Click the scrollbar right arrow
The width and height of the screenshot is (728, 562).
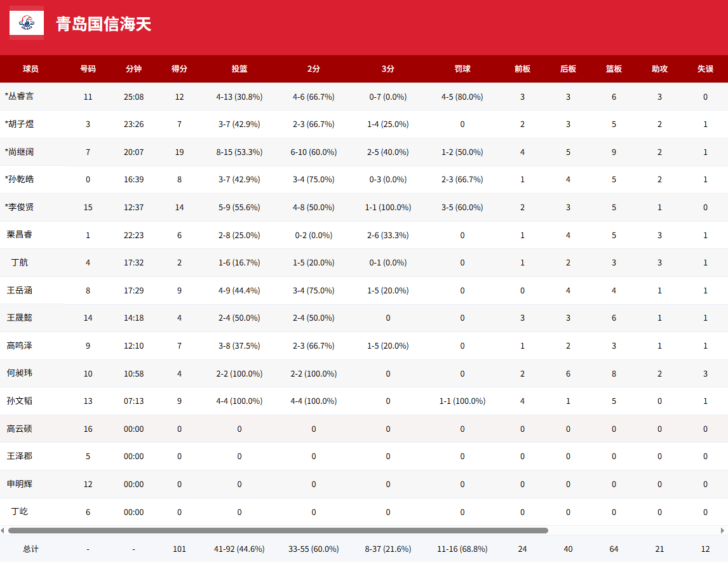(x=722, y=530)
